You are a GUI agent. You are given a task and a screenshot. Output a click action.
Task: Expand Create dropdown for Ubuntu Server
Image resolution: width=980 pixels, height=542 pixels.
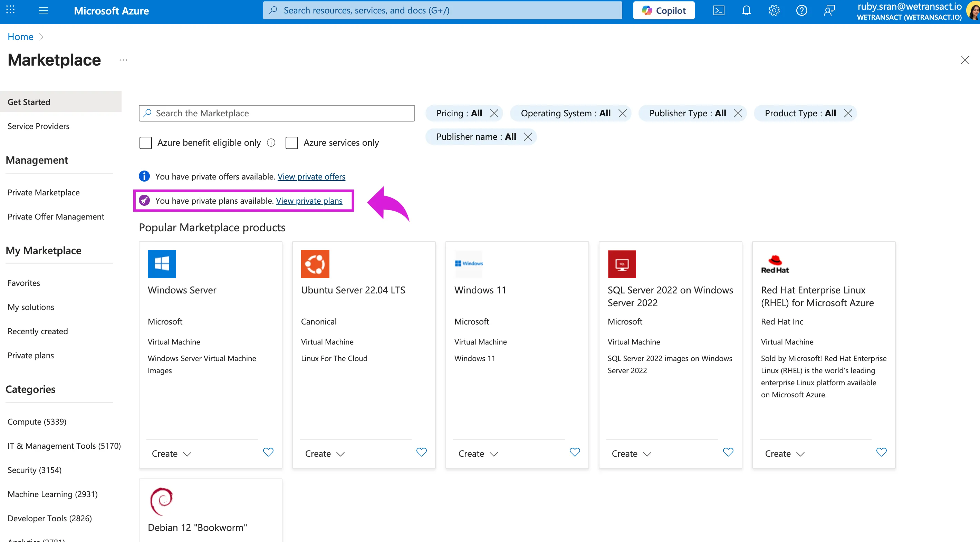point(325,454)
